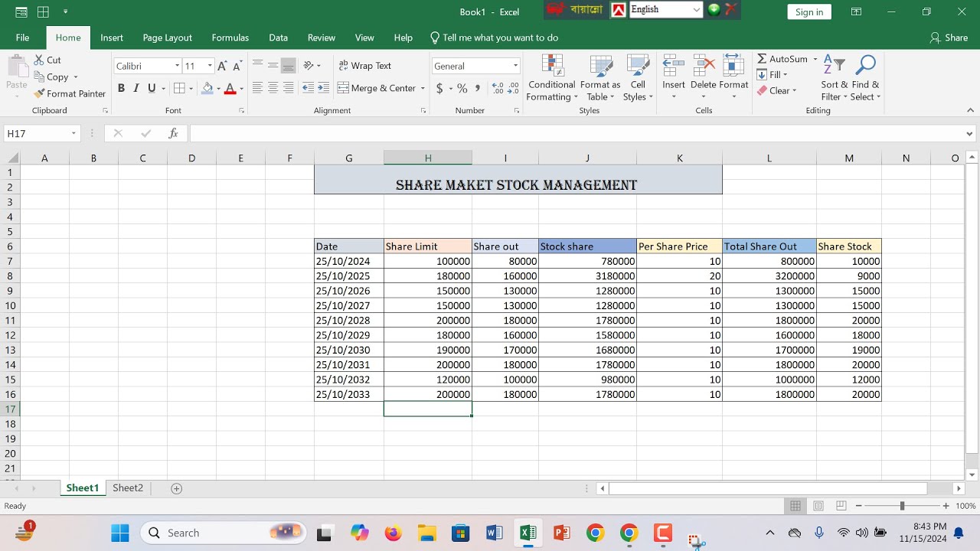
Task: Toggle Underline formatting
Action: (152, 88)
